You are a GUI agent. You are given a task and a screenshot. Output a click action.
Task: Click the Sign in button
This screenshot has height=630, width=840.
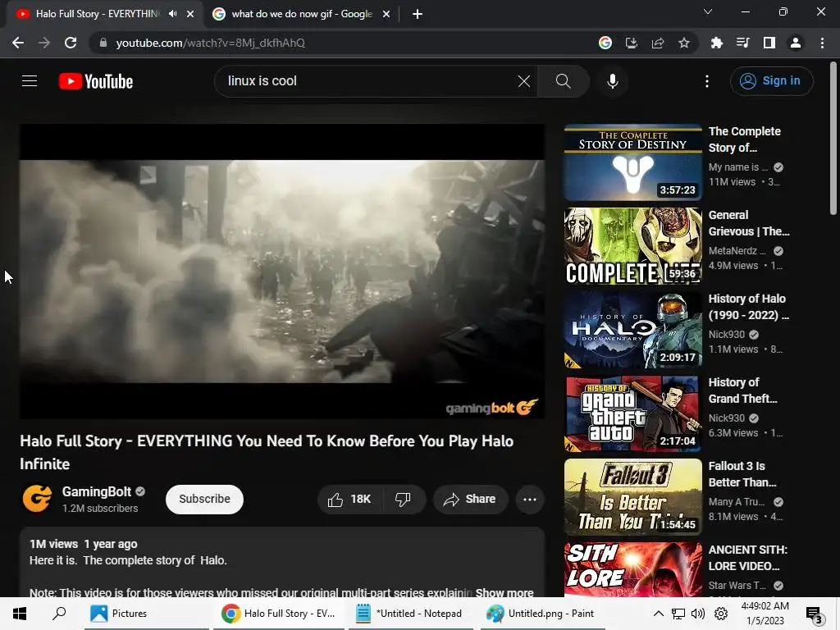tap(771, 81)
